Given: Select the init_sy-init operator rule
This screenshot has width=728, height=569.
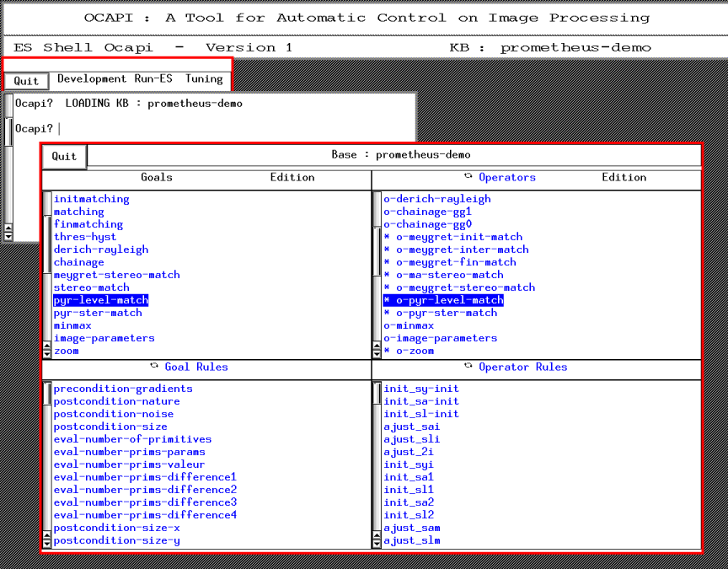Looking at the screenshot, I should (x=421, y=389).
